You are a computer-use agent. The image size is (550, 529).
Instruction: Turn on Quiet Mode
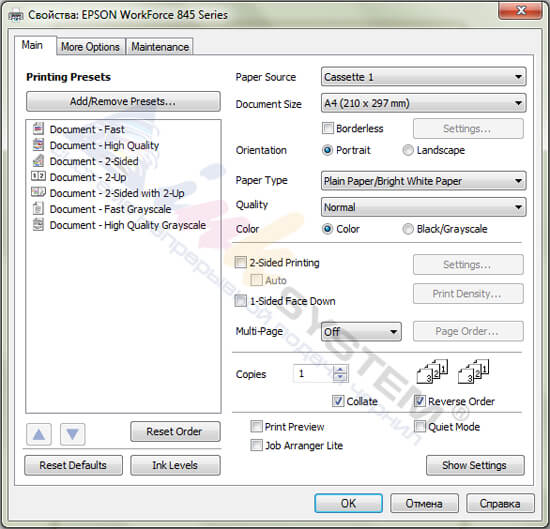pos(420,427)
